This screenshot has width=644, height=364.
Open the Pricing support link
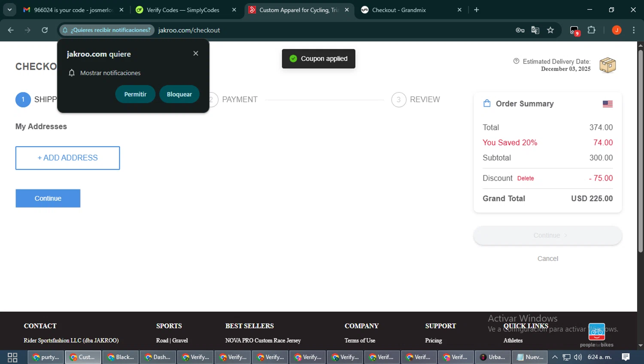pos(433,340)
